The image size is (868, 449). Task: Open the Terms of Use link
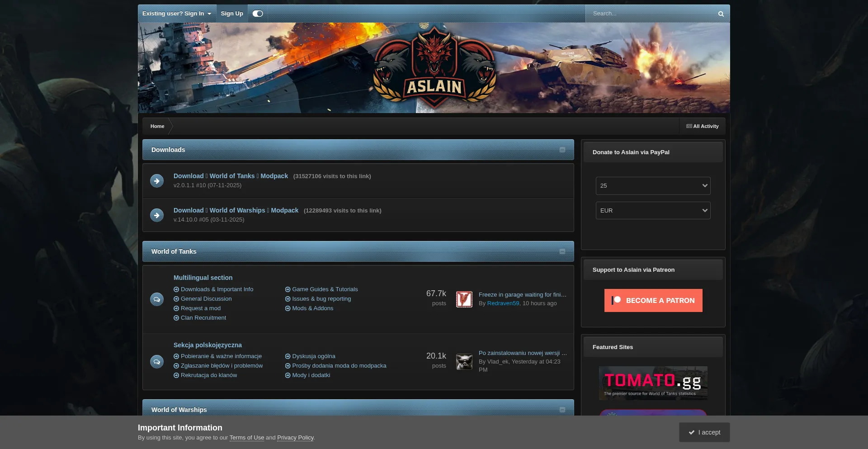[x=247, y=438]
